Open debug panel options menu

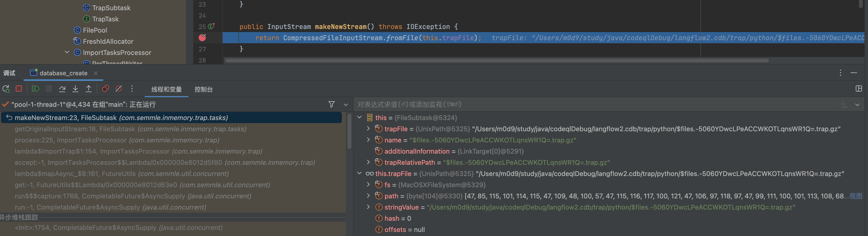pyautogui.click(x=840, y=73)
